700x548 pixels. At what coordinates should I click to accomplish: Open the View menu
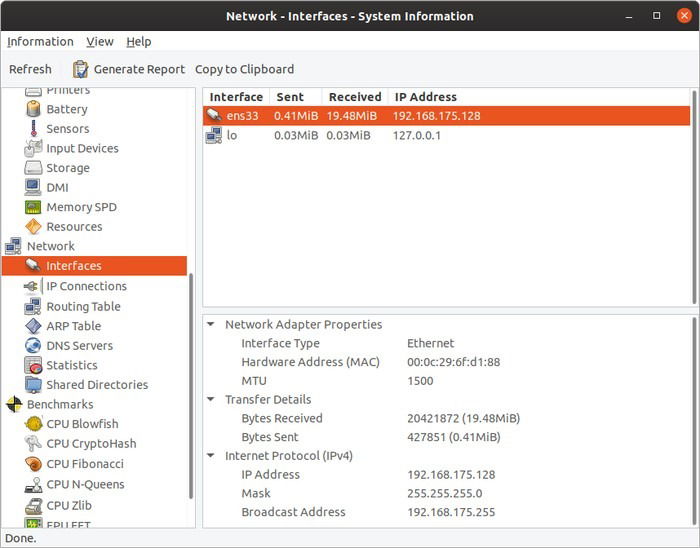click(x=100, y=42)
